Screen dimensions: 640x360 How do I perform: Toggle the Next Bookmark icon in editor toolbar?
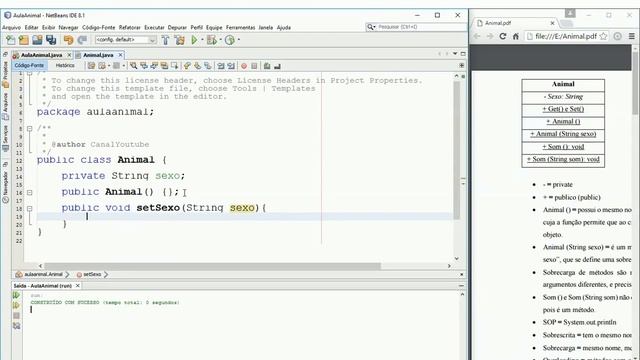coord(198,66)
